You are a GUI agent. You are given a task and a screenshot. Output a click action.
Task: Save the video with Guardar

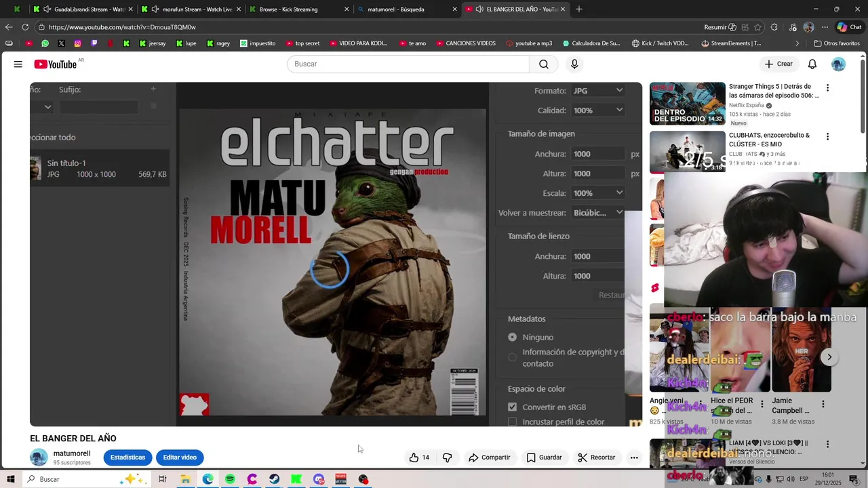point(544,457)
